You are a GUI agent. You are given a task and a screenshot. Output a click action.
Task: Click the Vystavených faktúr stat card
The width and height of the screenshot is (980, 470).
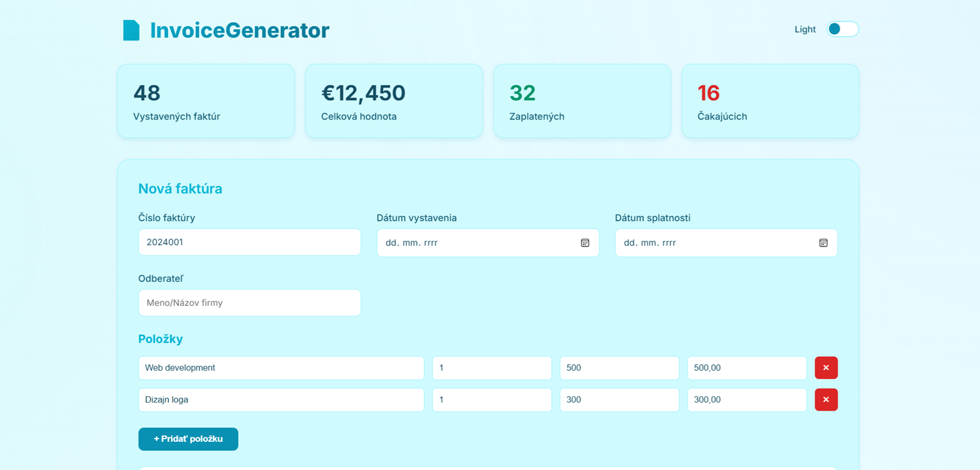(x=206, y=101)
